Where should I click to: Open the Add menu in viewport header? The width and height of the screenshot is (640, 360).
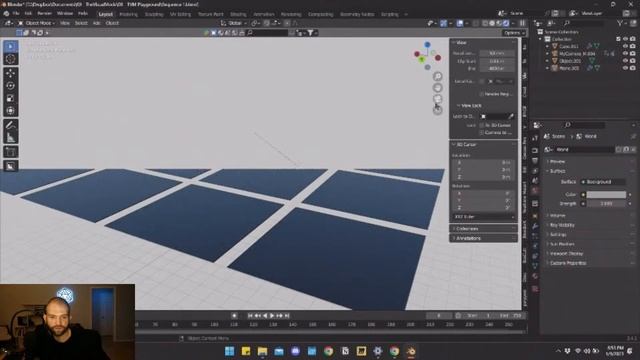click(x=96, y=23)
